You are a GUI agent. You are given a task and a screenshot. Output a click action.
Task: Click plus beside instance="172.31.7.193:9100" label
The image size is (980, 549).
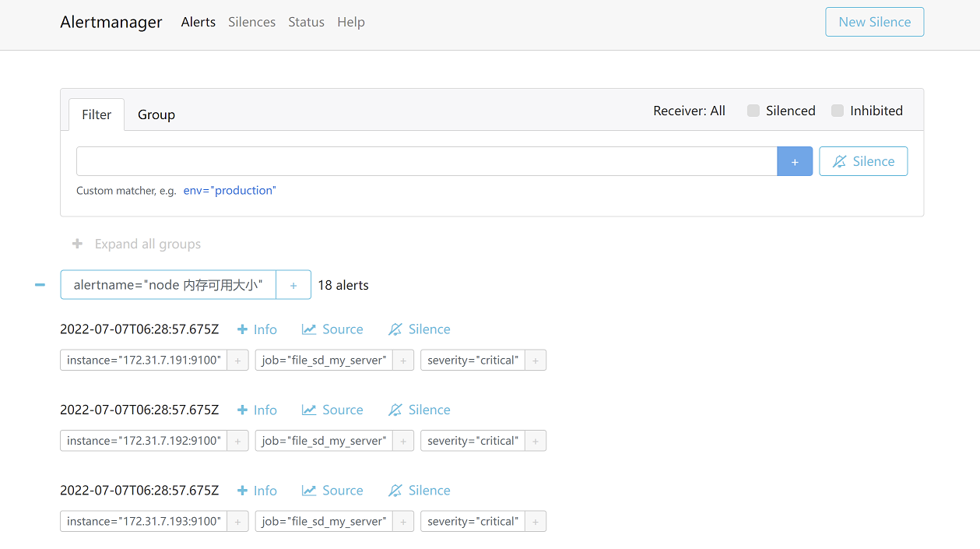237,522
